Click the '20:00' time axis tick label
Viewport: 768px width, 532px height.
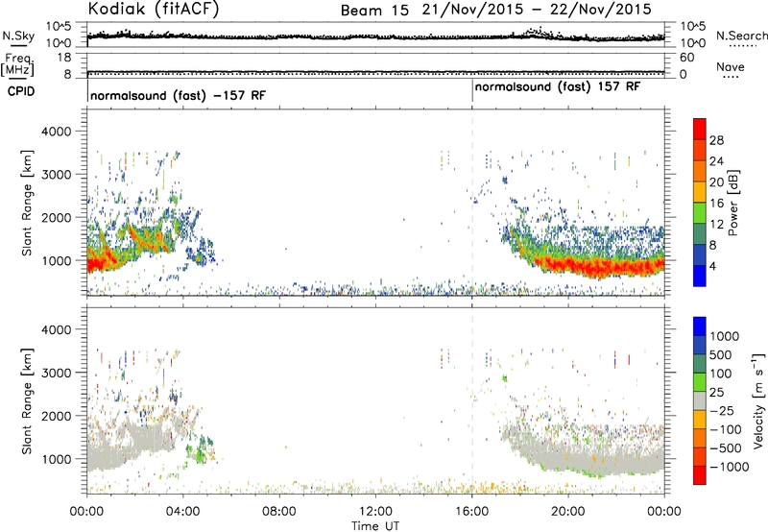(567, 512)
